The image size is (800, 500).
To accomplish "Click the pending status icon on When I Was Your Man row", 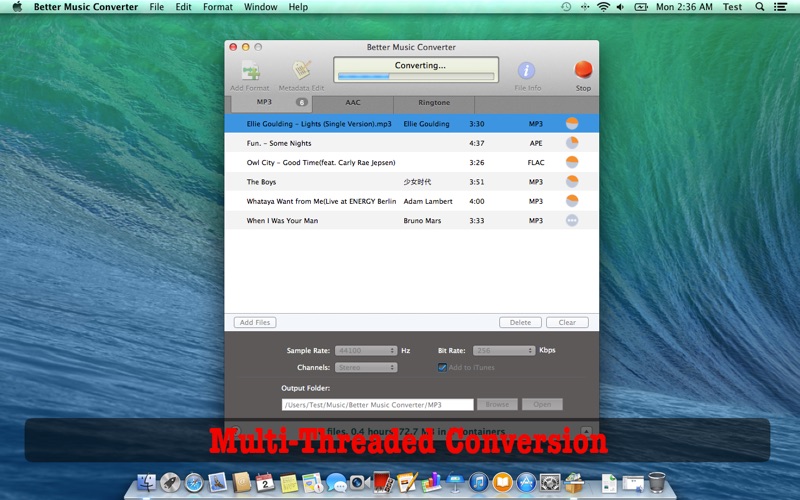I will coord(572,220).
